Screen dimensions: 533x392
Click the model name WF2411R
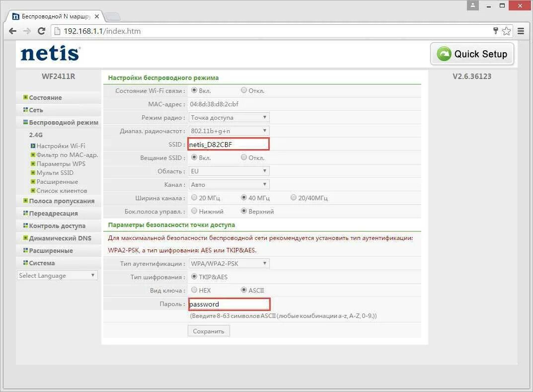coord(59,77)
